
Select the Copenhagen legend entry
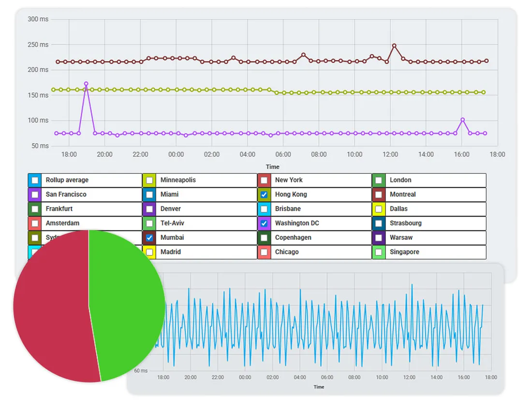[264, 237]
